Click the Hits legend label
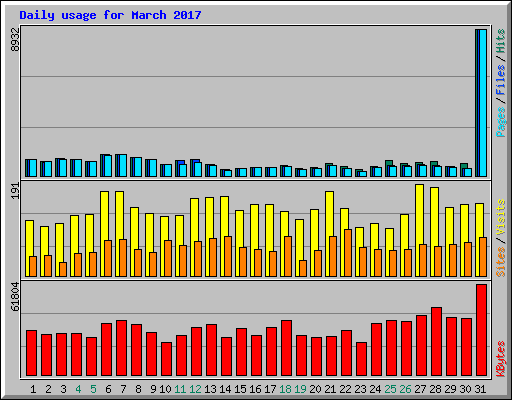The height and width of the screenshot is (400, 512). 501,41
